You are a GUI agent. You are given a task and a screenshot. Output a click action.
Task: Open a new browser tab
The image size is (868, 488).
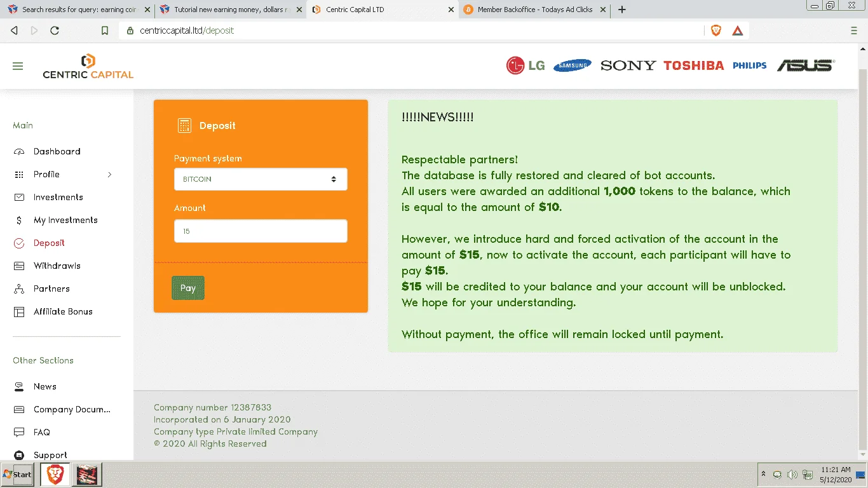click(x=622, y=10)
